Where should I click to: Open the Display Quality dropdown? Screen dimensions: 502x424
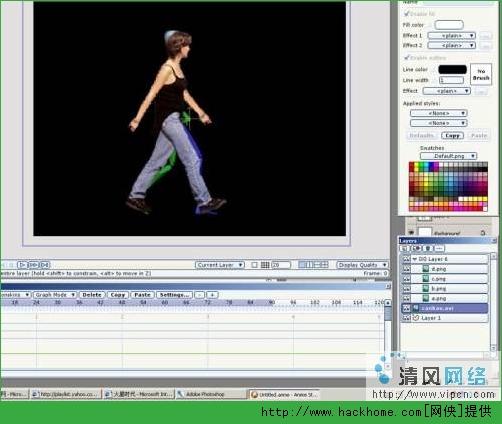363,265
